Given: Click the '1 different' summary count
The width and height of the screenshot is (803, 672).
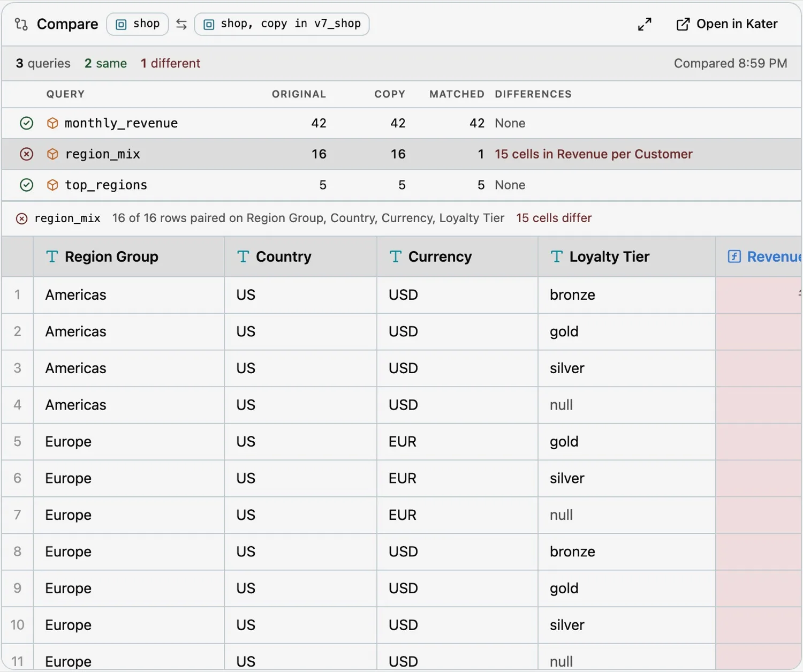Looking at the screenshot, I should (170, 63).
